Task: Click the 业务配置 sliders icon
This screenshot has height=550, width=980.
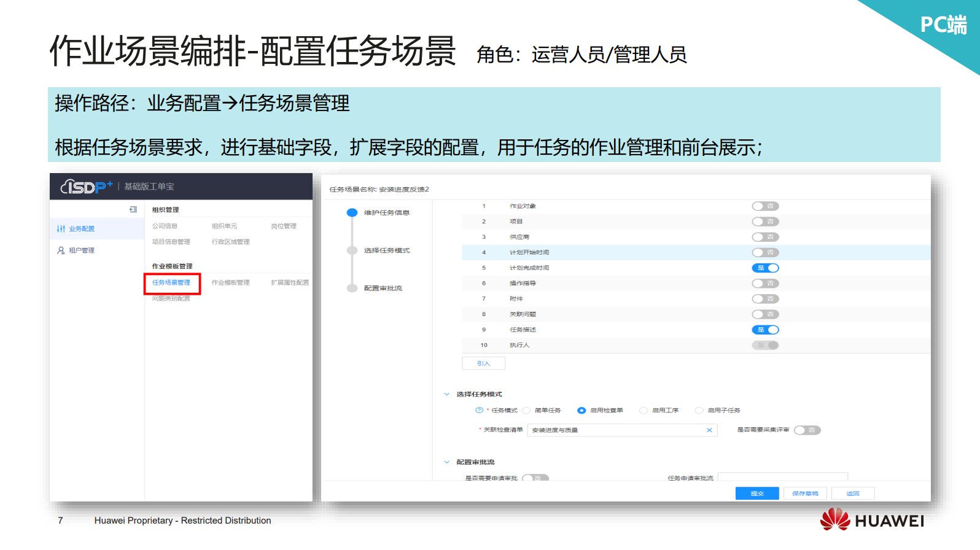Action: click(61, 229)
